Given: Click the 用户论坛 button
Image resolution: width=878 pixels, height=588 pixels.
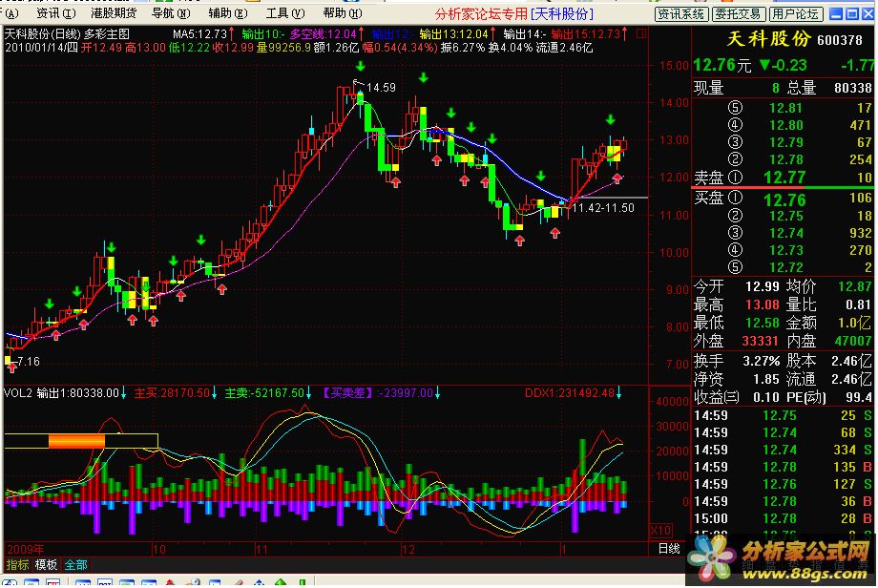Looking at the screenshot, I should pyautogui.click(x=796, y=14).
